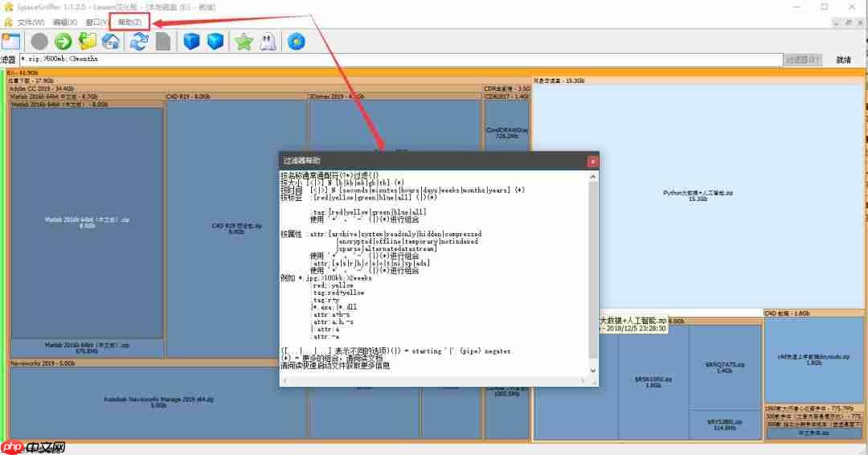
Task: Select the 15.3Gb folder header above Python zip
Action: [698, 81]
